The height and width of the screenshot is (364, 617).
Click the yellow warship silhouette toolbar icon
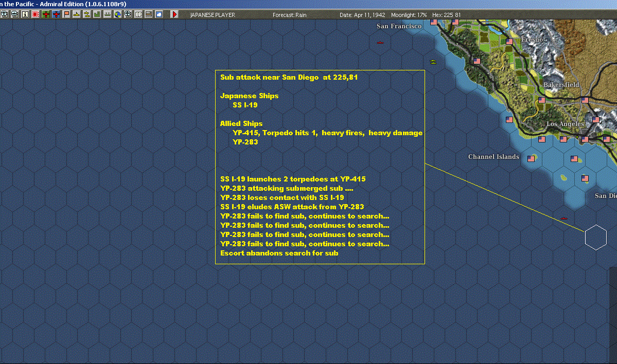pos(86,14)
